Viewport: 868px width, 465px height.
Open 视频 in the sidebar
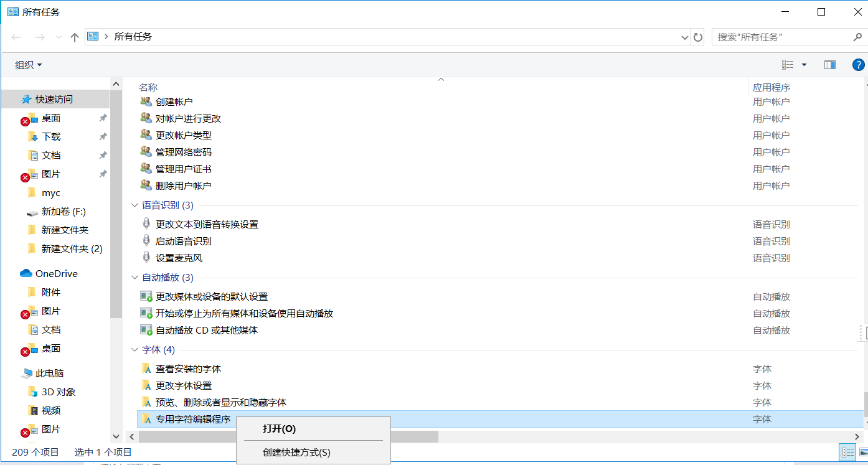coord(51,411)
